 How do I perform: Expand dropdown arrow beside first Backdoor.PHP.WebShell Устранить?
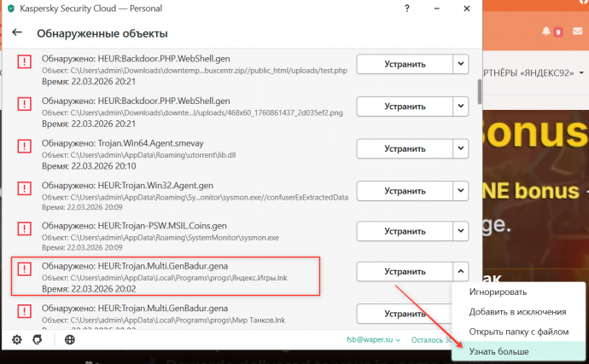460,65
